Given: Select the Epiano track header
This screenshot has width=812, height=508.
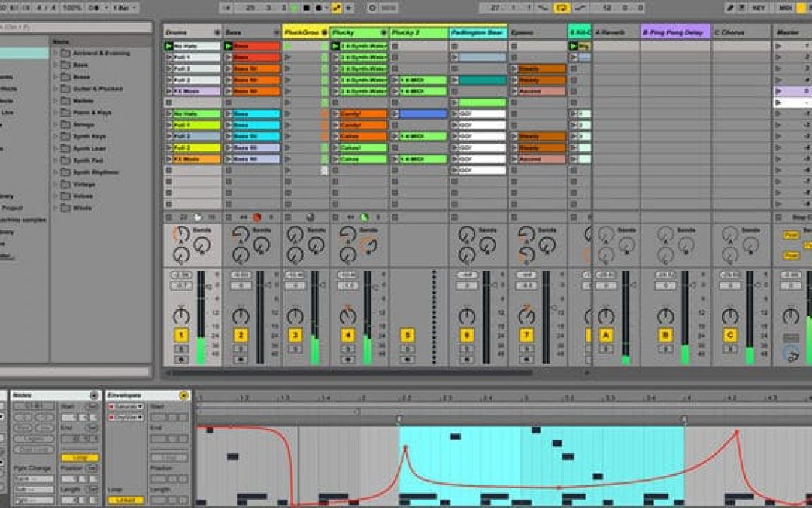Looking at the screenshot, I should pos(538,32).
